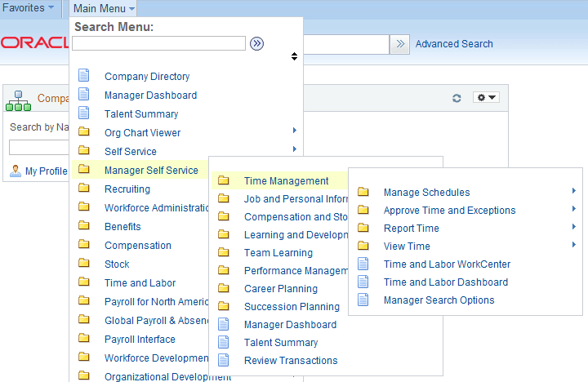Screen dimensions: 588x382
Task: Click the header search go button
Action: coord(399,44)
